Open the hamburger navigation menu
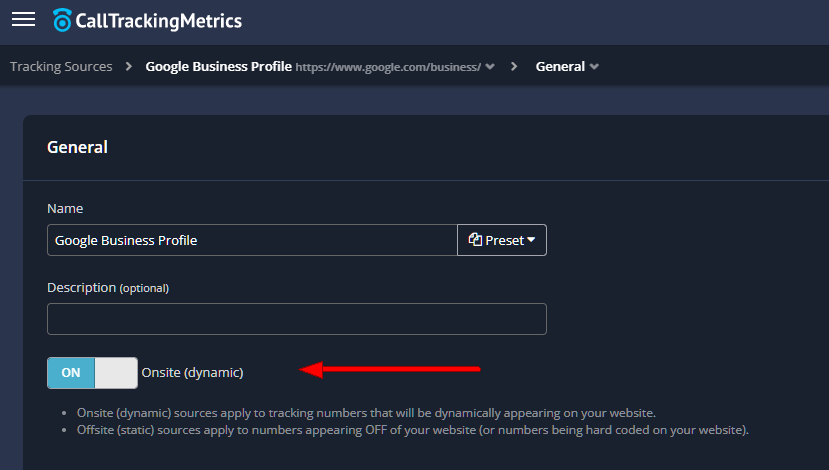Viewport: 829px width, 470px height. point(23,20)
